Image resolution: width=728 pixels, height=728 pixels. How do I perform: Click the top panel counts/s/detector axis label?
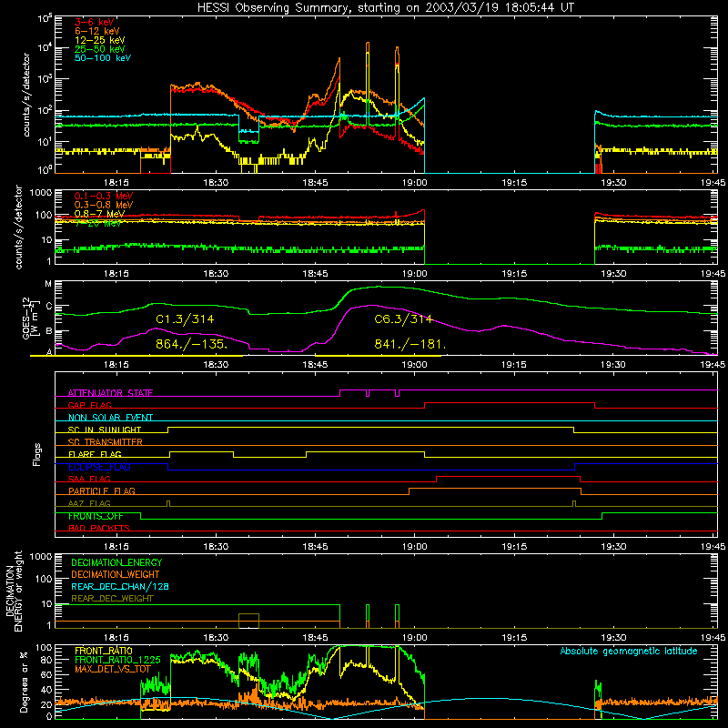point(26,95)
